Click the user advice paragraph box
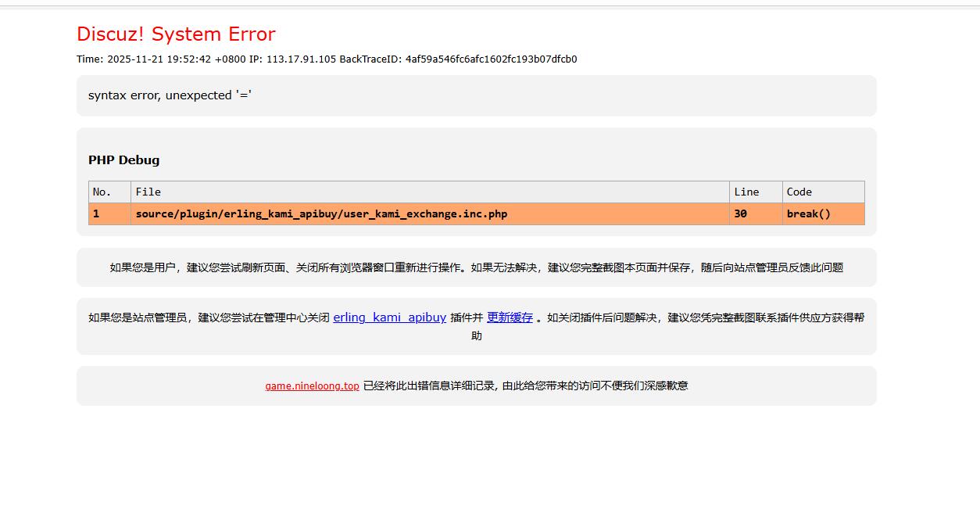The width and height of the screenshot is (980, 513). click(477, 267)
